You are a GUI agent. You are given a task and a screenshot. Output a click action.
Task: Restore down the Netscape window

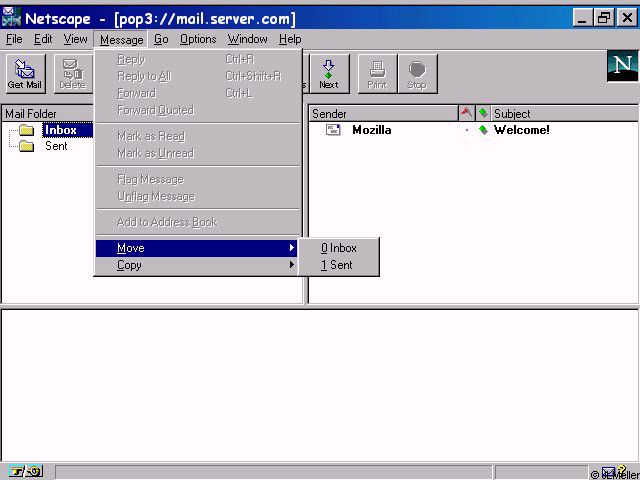click(604, 18)
